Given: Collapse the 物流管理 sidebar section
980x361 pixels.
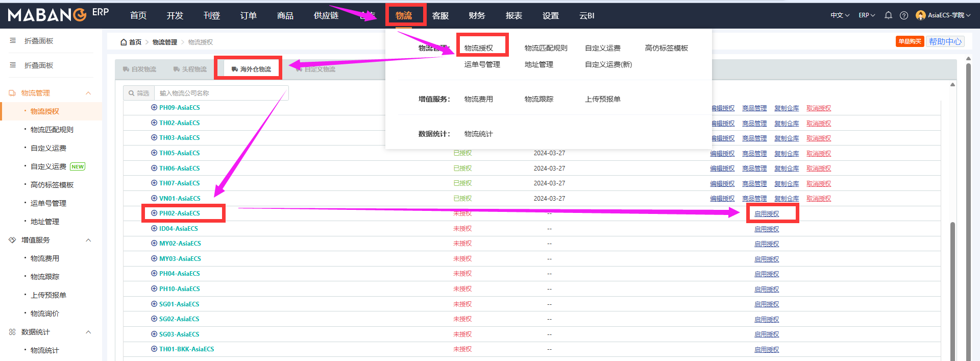Looking at the screenshot, I should point(88,93).
